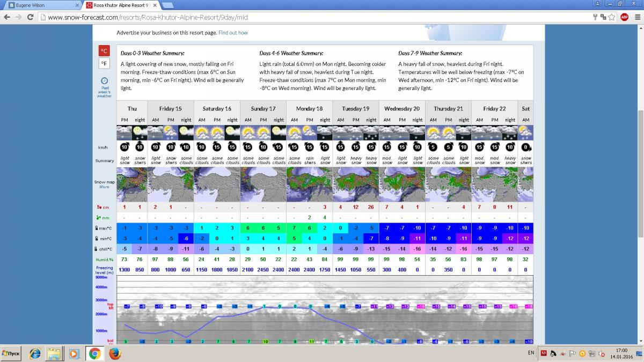
Task: Click the Thursday 21 AM wind speed icon
Action: pyautogui.click(x=433, y=147)
